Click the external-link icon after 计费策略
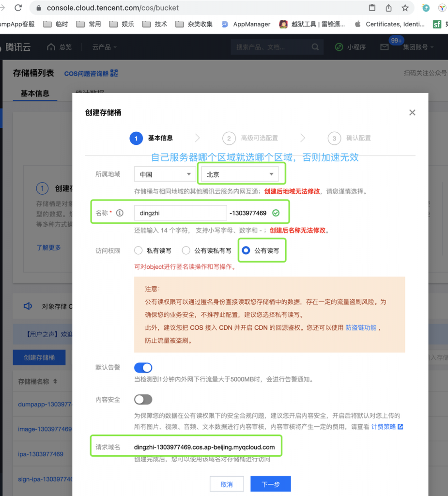The height and width of the screenshot is (496, 448). pyautogui.click(x=400, y=427)
